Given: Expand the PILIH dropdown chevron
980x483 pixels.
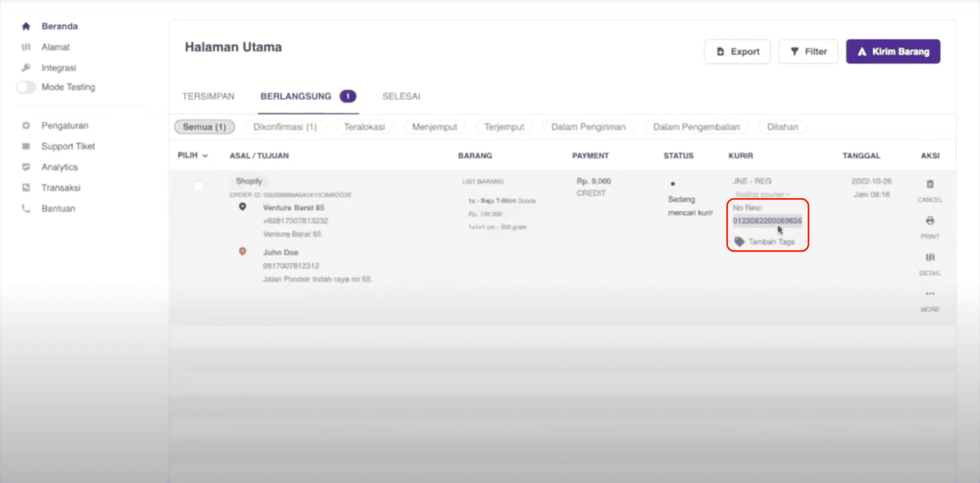Looking at the screenshot, I should (x=205, y=156).
